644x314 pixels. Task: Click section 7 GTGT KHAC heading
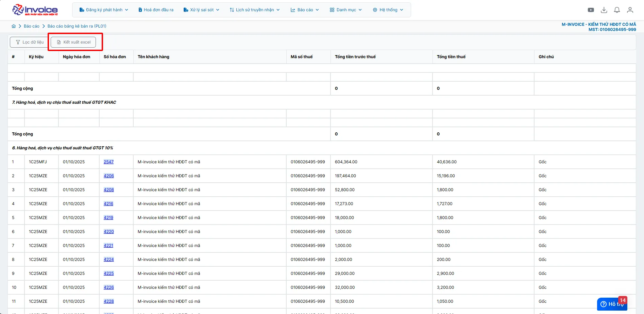pos(64,102)
